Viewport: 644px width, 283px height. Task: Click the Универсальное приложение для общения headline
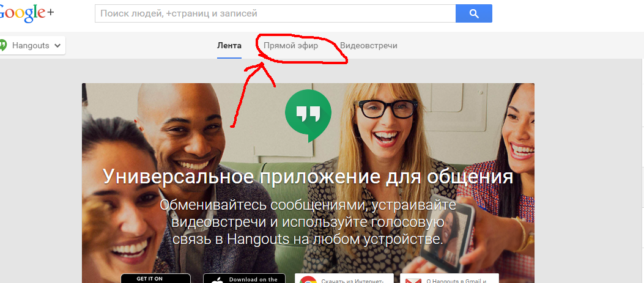(x=308, y=177)
